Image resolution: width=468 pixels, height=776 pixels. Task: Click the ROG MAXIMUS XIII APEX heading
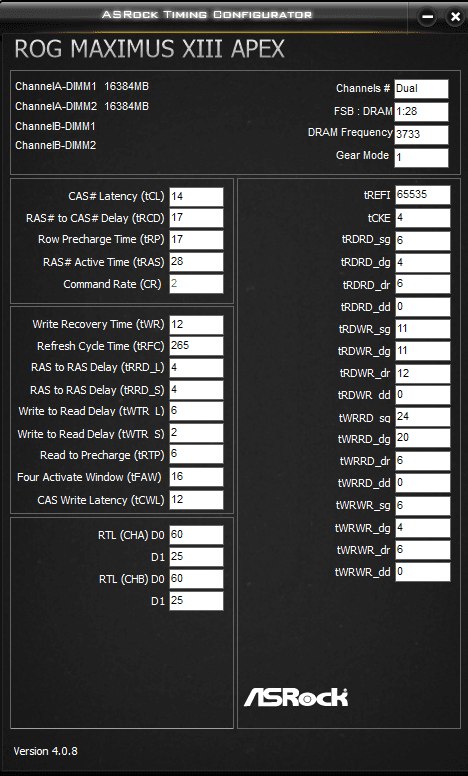tap(150, 49)
